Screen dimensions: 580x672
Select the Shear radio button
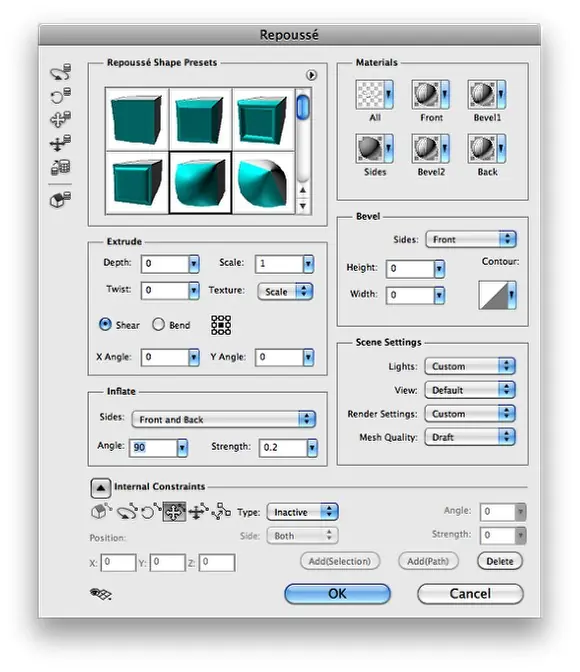[105, 324]
